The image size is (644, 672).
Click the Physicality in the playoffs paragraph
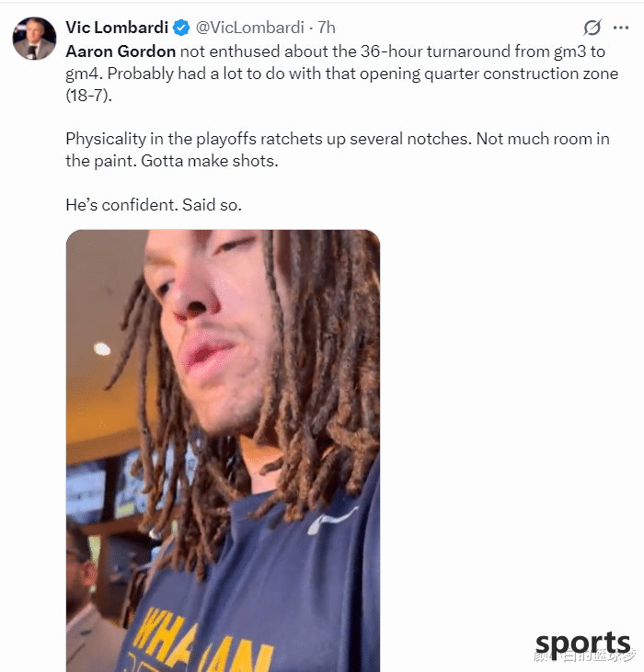pyautogui.click(x=338, y=150)
